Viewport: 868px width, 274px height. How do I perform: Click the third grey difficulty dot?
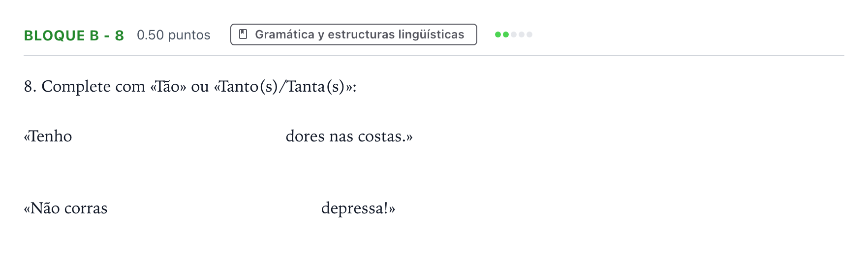click(514, 34)
